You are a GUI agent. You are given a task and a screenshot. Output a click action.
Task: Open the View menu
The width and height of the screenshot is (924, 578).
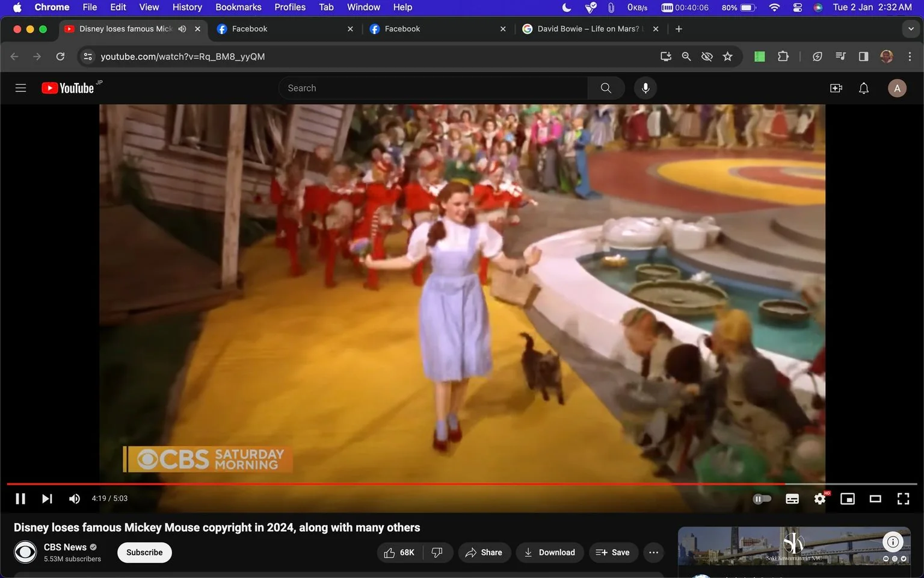click(149, 7)
